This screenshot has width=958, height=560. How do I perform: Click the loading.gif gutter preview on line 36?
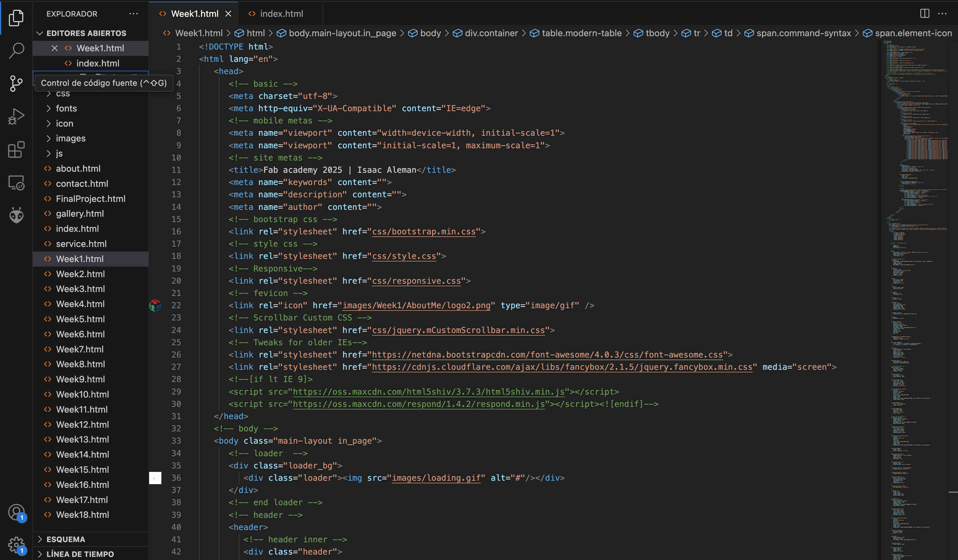click(155, 478)
